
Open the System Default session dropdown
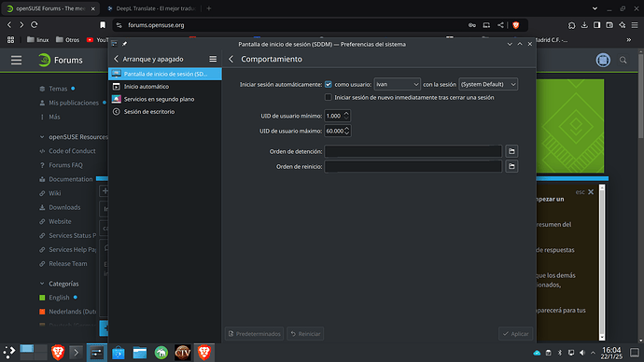tap(488, 84)
